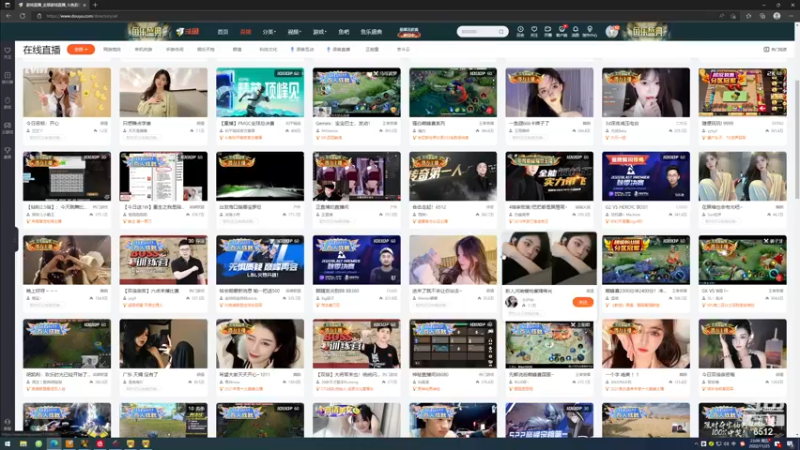Click the orange follow button on hovered card
Screen dimensions: 800x450
click(x=583, y=302)
